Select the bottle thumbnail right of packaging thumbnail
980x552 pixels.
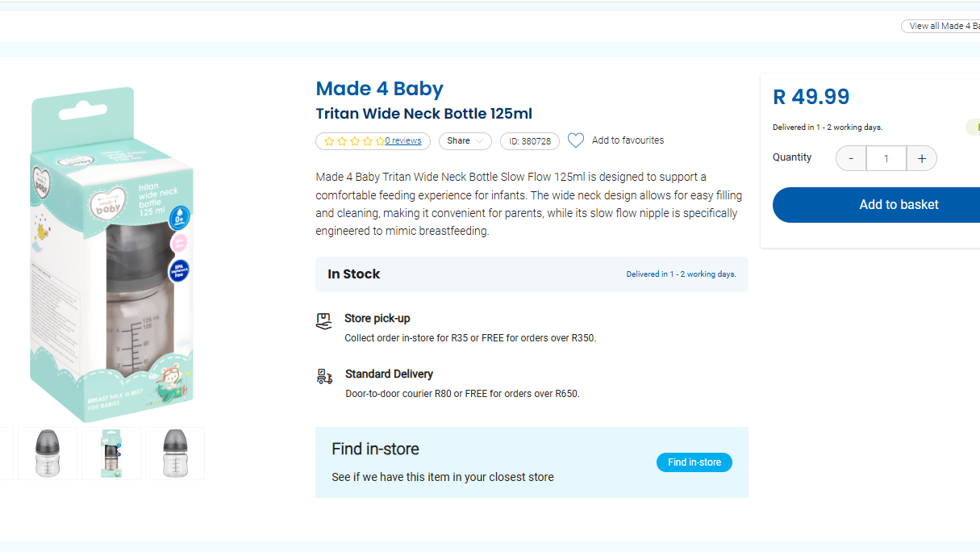point(175,454)
